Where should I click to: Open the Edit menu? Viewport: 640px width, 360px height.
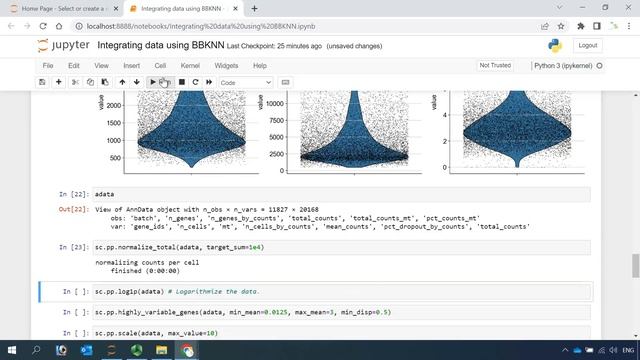click(x=74, y=66)
